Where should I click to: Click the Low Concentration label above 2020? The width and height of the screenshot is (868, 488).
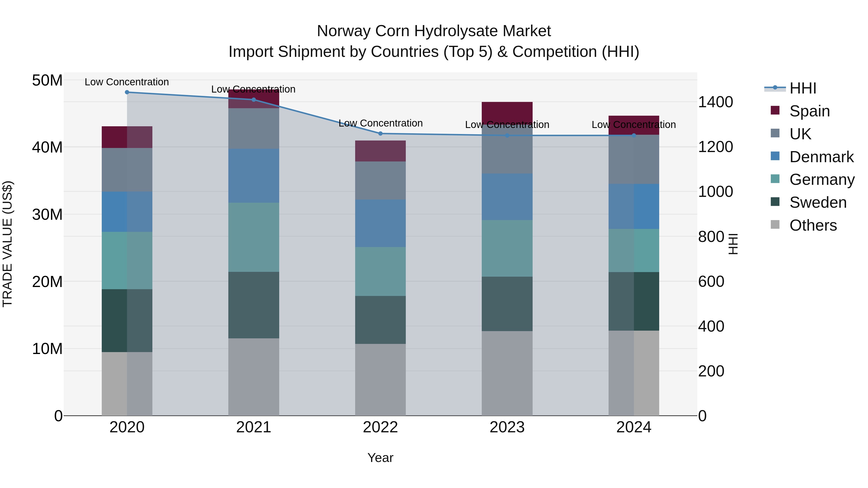pos(127,82)
